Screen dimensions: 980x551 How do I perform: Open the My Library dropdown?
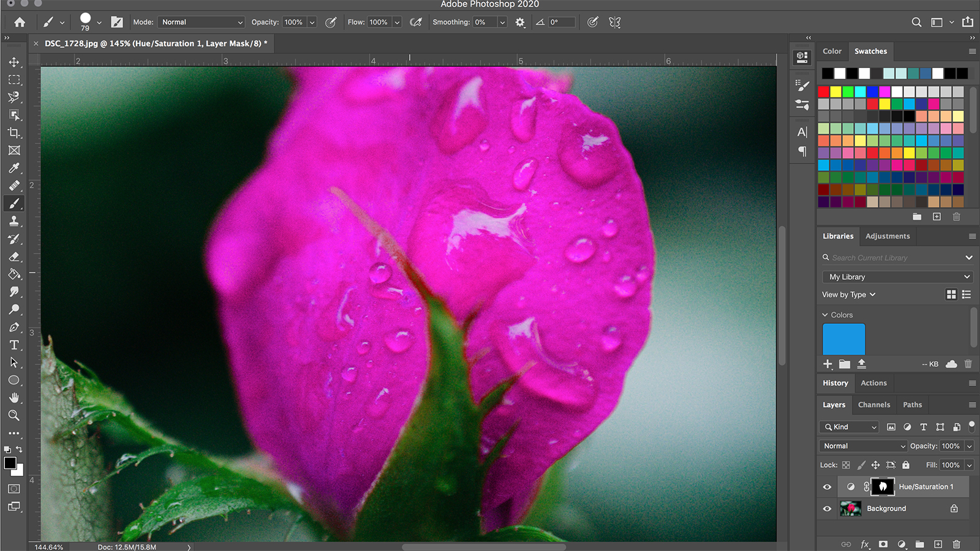point(897,277)
